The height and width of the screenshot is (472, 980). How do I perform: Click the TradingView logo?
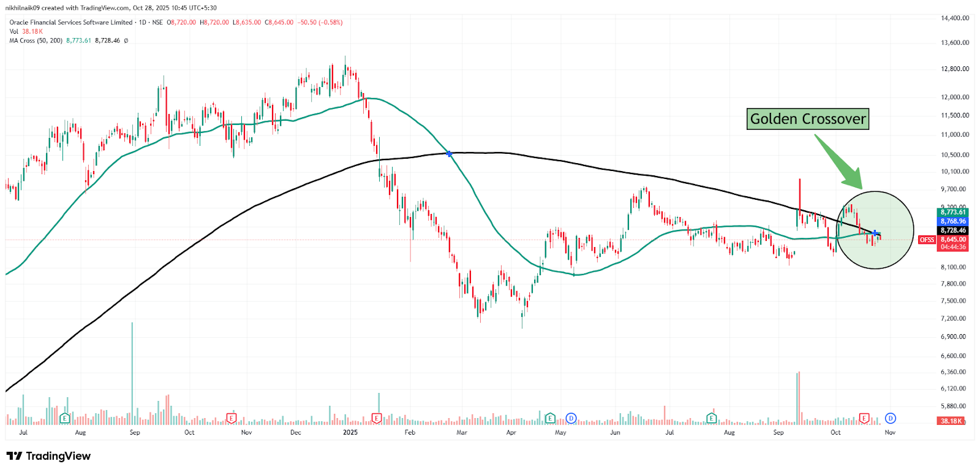coord(48,456)
